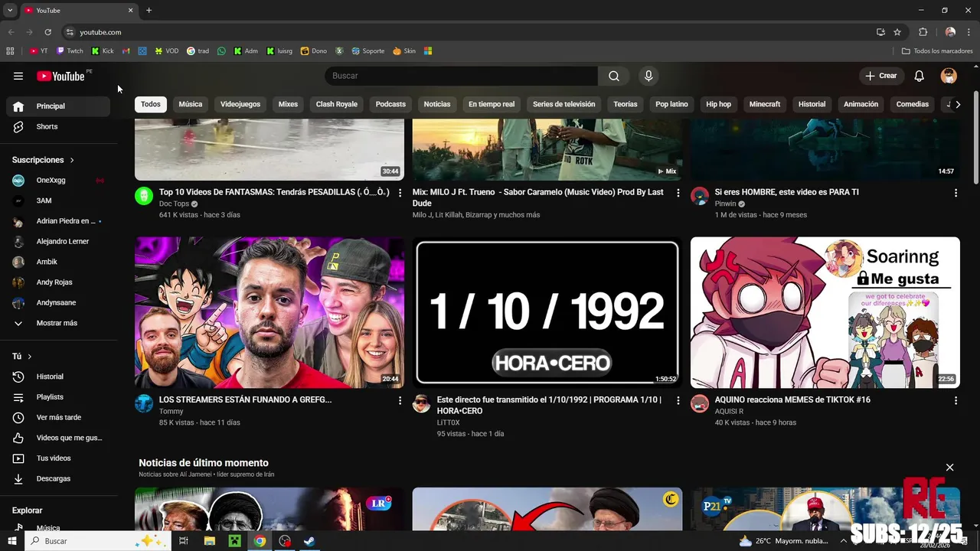Bookmark this page with star icon
Viewport: 980px width, 551px height.
pyautogui.click(x=897, y=32)
